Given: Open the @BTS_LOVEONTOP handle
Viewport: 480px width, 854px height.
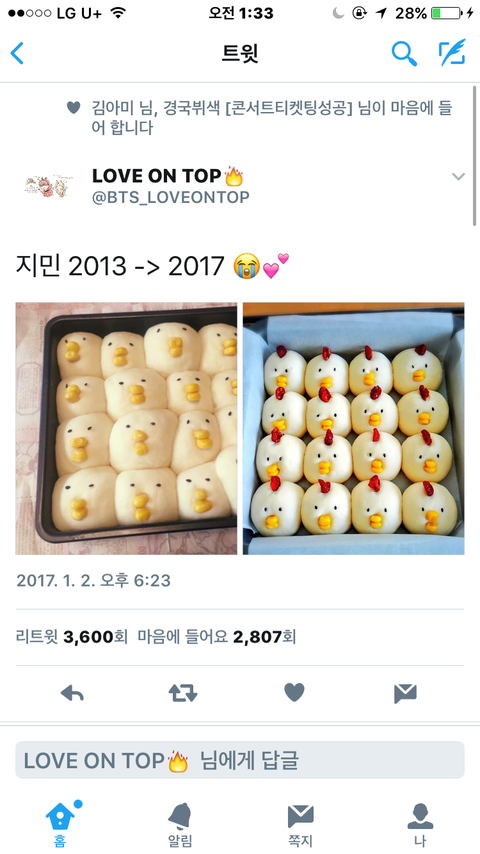Looking at the screenshot, I should pos(171,197).
